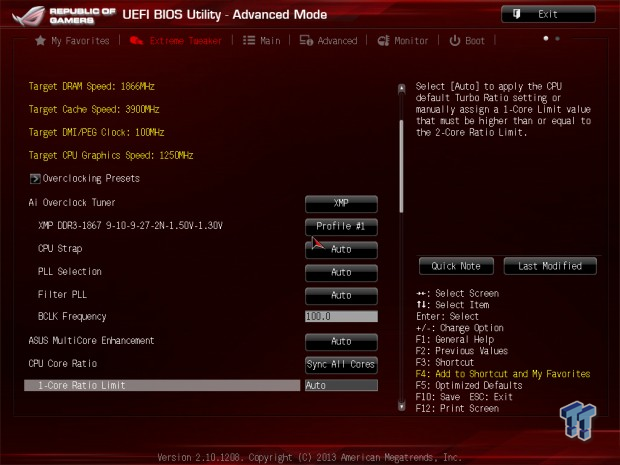The image size is (620, 465).
Task: Click the F3: Shortcut hint
Action: coord(445,362)
